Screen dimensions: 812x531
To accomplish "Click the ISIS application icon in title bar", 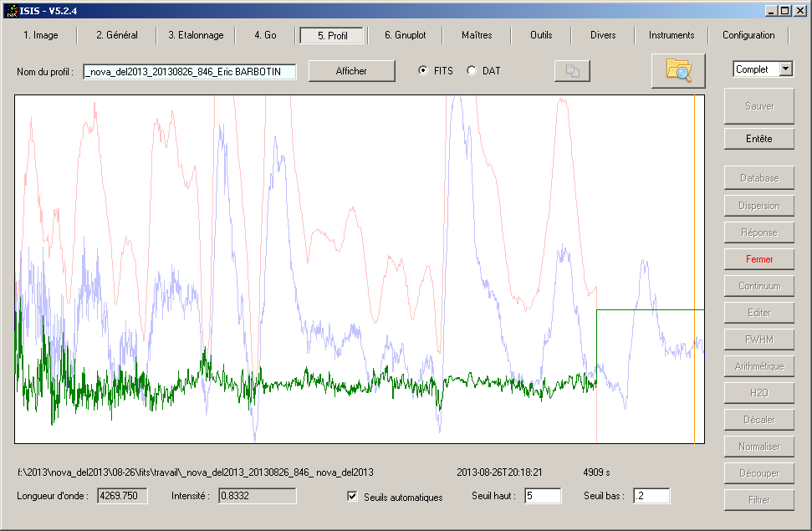I will 11,11.
